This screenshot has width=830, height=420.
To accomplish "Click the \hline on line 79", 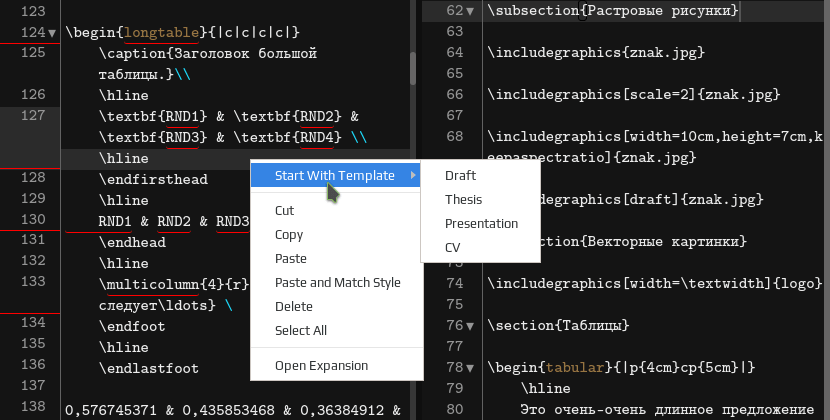I will coord(546,388).
